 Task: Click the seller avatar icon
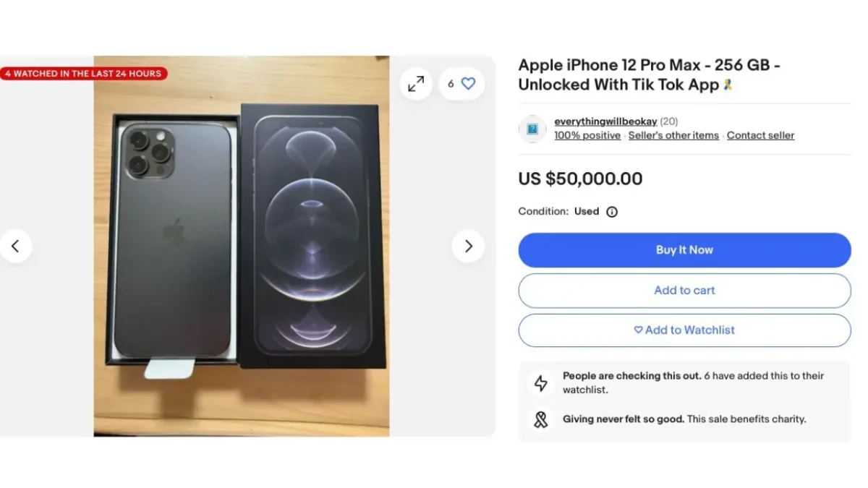tap(532, 129)
